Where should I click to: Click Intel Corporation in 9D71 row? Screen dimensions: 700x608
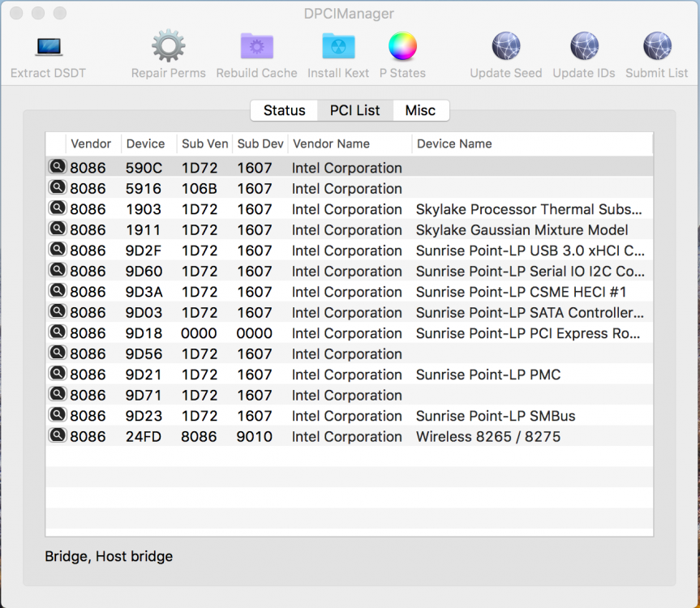pyautogui.click(x=347, y=396)
